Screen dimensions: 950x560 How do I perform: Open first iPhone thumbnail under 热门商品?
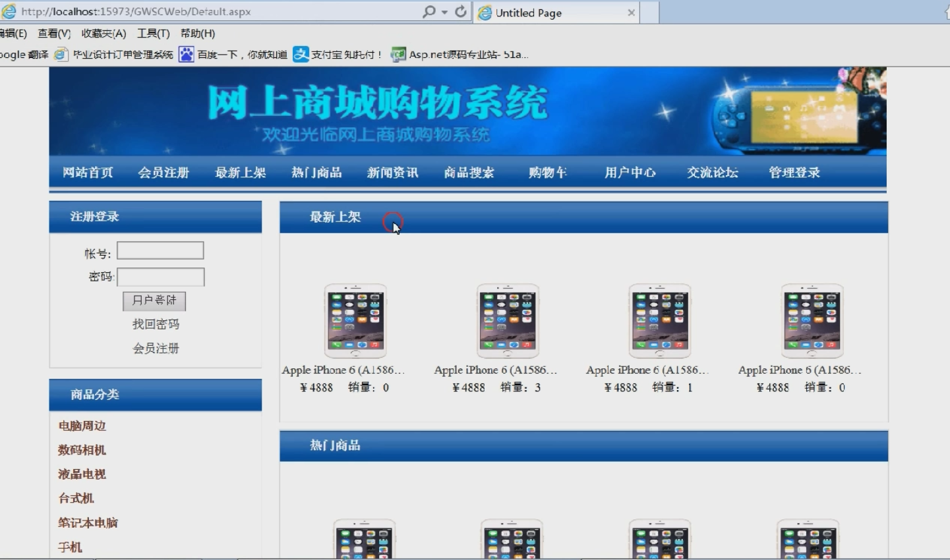364,539
